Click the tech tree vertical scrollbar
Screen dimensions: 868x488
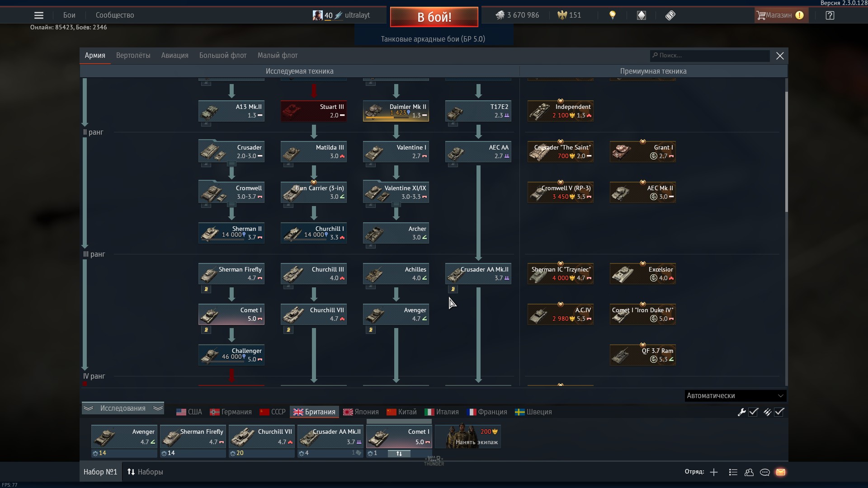pos(786,152)
